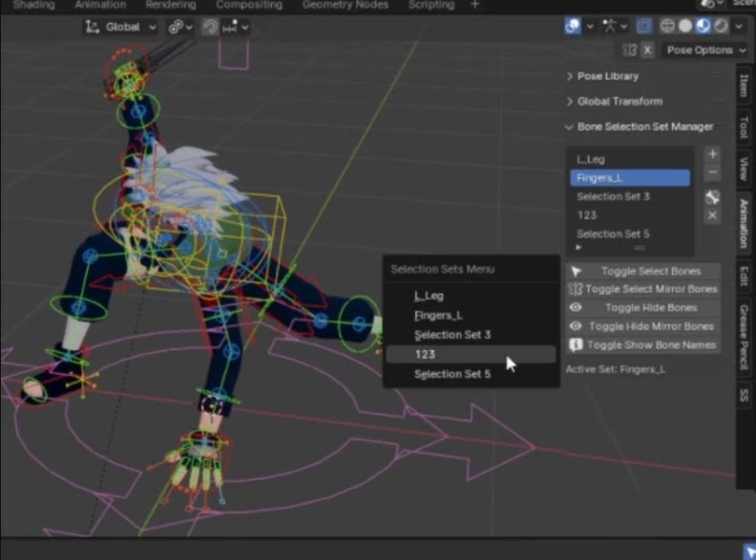Open the viewport shading options arrow
This screenshot has height=560, width=756.
pyautogui.click(x=739, y=27)
